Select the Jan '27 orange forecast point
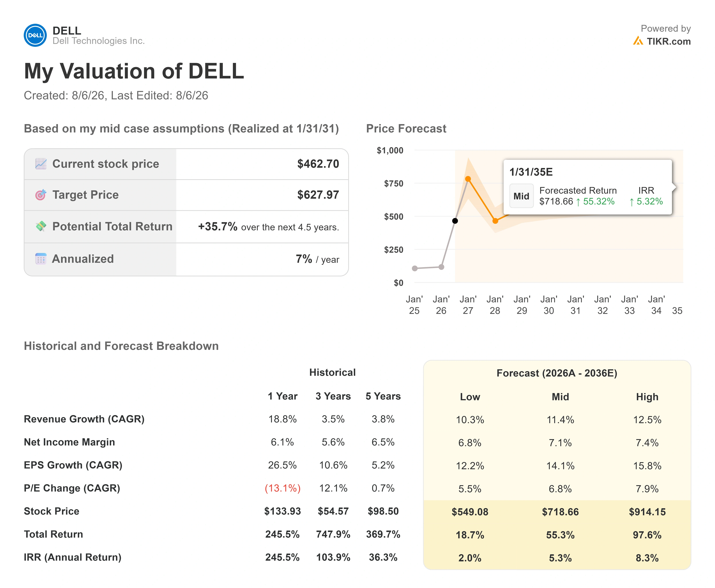This screenshot has width=715, height=588. (x=468, y=179)
